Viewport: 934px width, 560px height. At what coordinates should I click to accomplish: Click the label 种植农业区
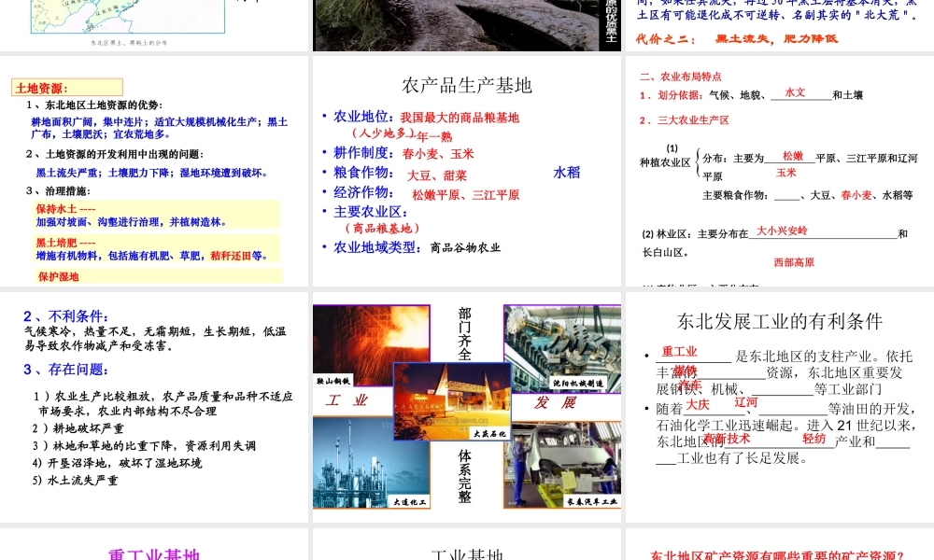point(665,162)
